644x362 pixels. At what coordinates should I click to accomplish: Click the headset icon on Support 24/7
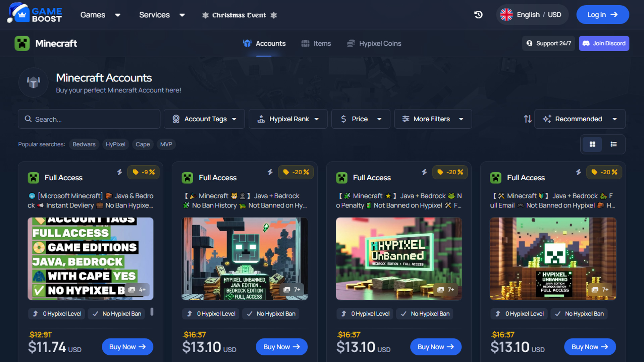pos(530,43)
